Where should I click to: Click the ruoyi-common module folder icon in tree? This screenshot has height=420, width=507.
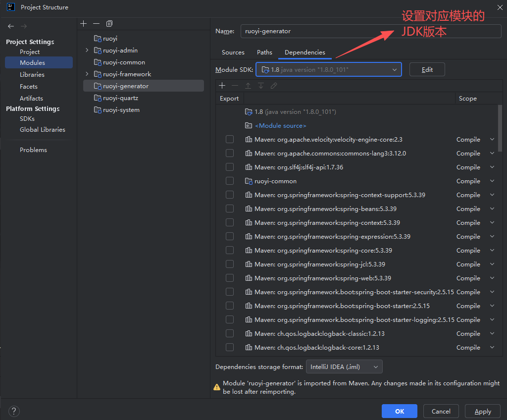98,62
